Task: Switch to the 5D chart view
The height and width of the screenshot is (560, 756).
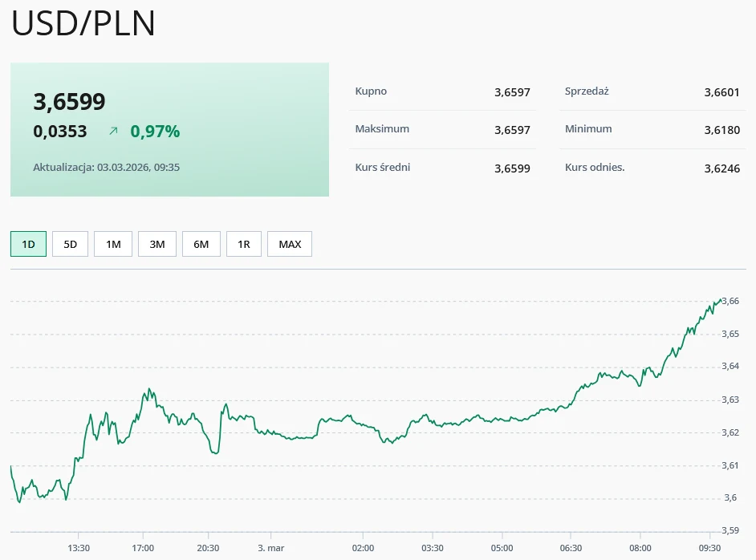Action: pyautogui.click(x=70, y=243)
